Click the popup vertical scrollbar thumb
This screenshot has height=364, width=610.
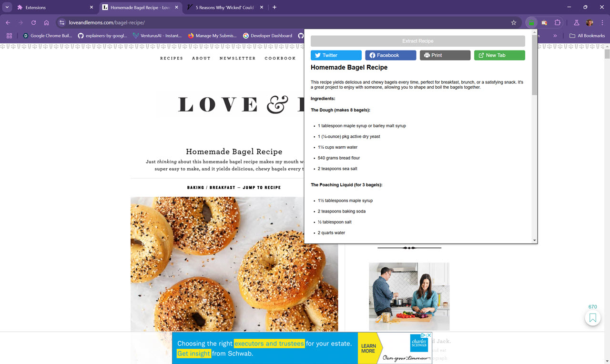(x=534, y=65)
